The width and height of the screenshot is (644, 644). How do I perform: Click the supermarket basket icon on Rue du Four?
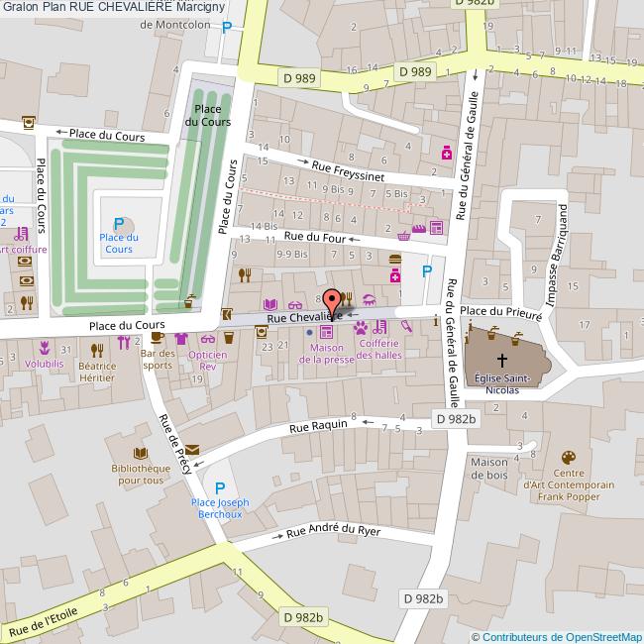click(404, 235)
